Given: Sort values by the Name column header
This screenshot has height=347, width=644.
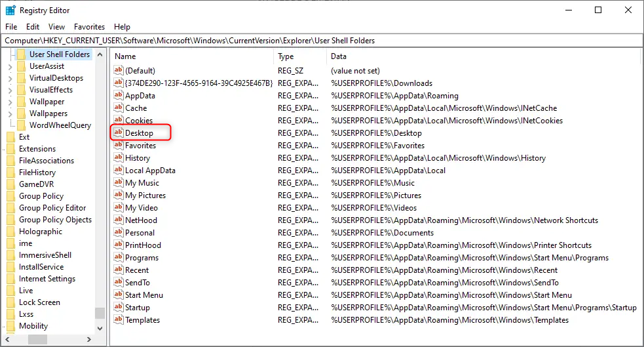Looking at the screenshot, I should 192,56.
